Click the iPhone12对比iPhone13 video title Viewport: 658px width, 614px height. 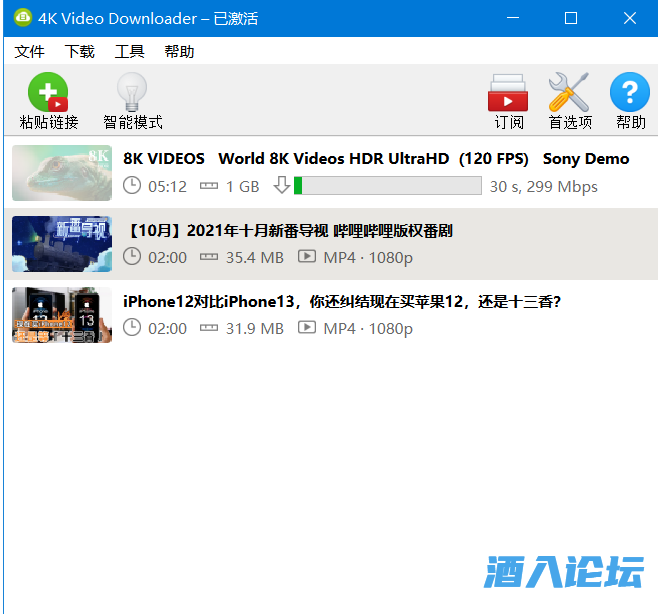coord(342,301)
